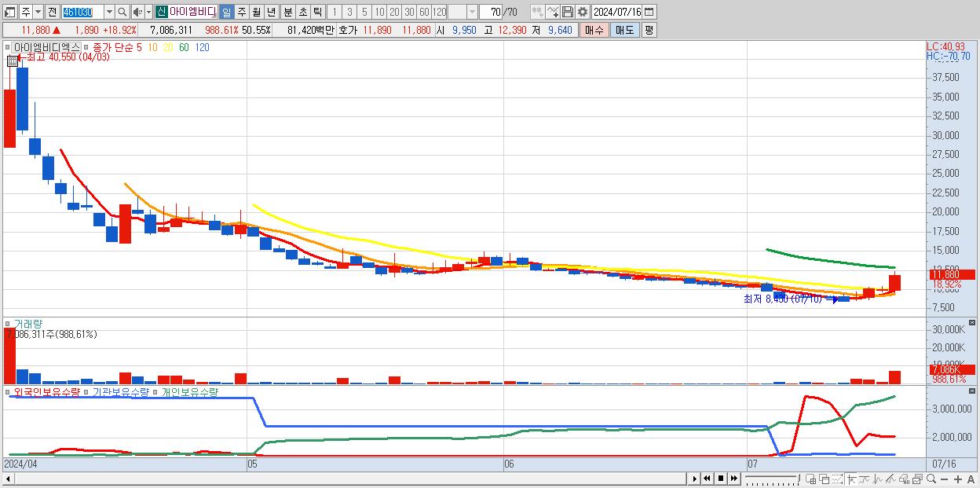The image size is (980, 488).
Task: Click the 전 button left of the stock code field
Action: (x=52, y=12)
